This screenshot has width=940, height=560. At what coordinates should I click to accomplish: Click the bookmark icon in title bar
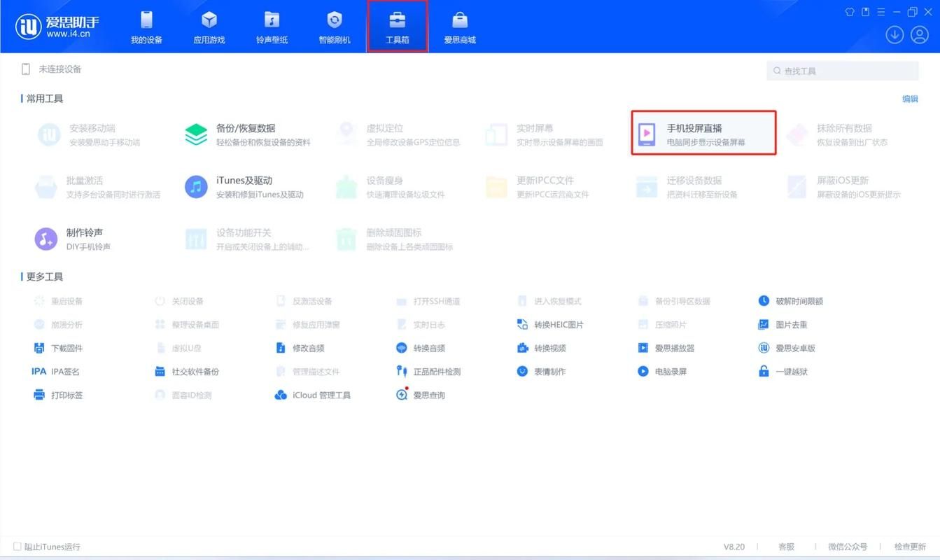[x=866, y=12]
